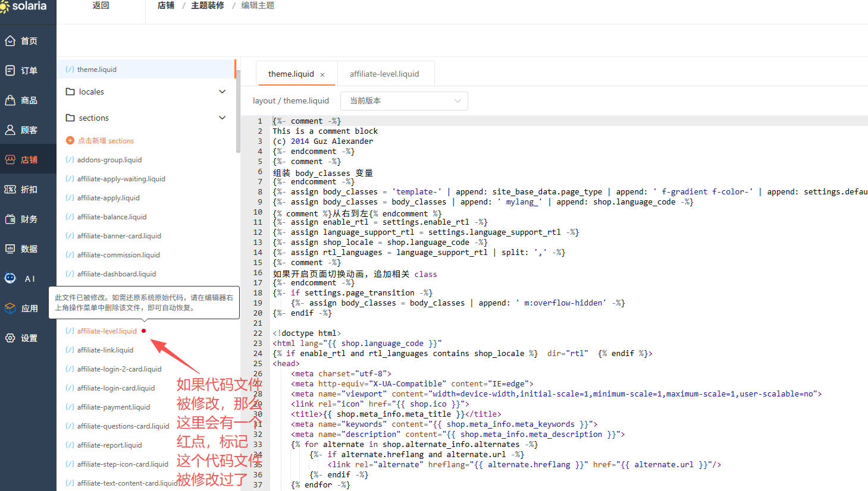Screen dimensions: 868x491
Task: Open the 商品 products bag icon
Action: (10, 100)
